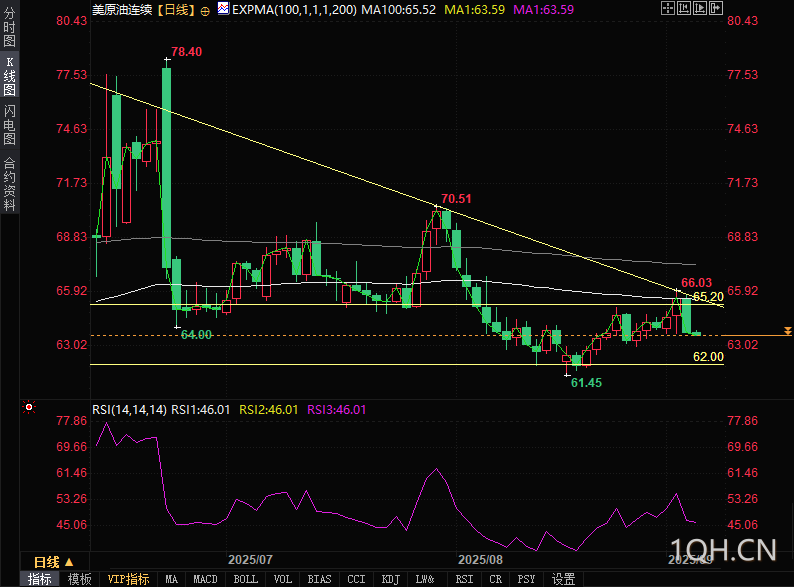Click the crosshair icon beside 日线 title
Image resolution: width=794 pixels, height=587 pixels.
point(206,10)
